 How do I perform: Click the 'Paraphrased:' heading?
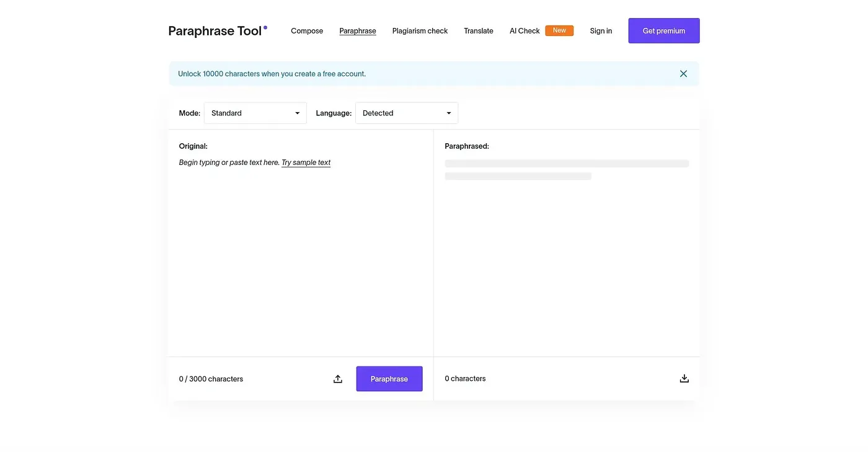coord(467,146)
